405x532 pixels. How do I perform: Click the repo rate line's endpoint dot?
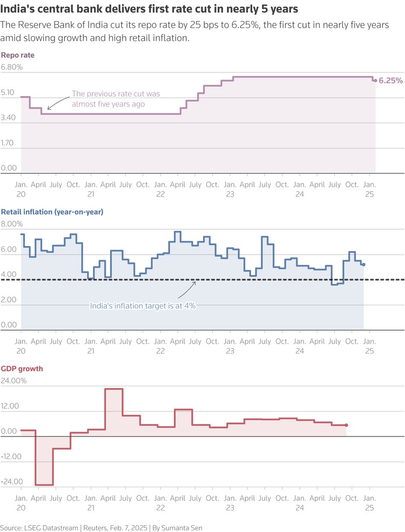click(375, 80)
